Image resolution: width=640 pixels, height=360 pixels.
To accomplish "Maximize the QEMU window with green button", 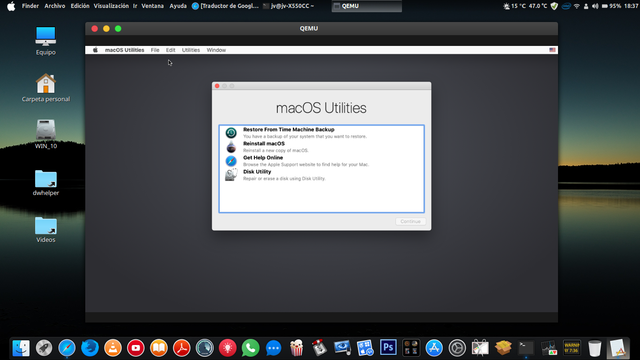I will (x=118, y=29).
